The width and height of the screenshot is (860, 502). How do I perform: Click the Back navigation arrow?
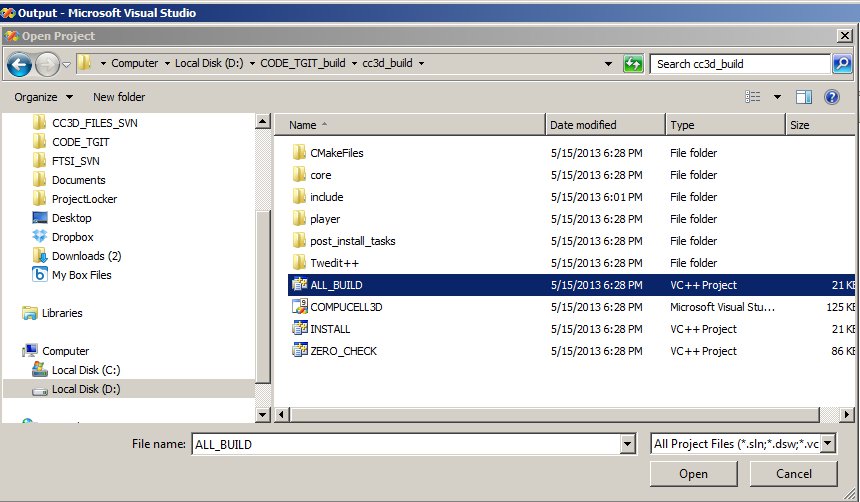[19, 64]
